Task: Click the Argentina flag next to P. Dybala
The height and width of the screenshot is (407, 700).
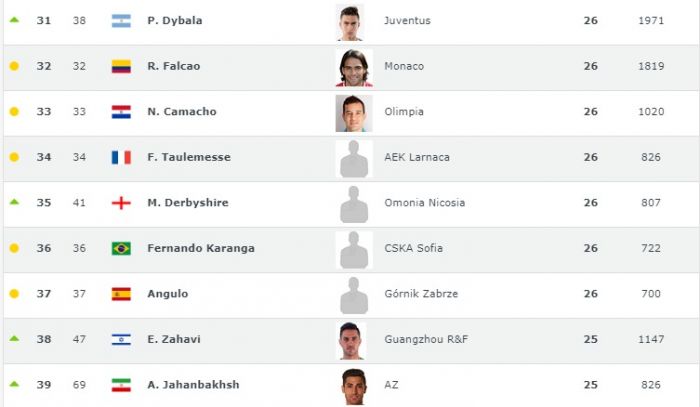Action: point(121,20)
